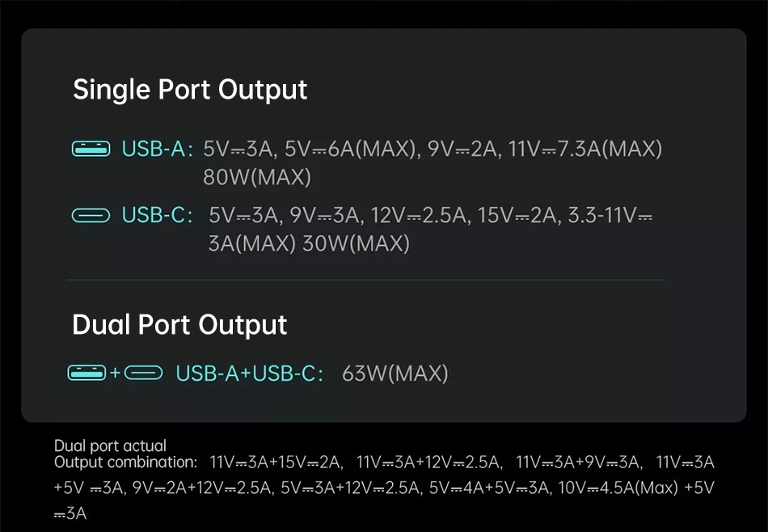The height and width of the screenshot is (532, 768).
Task: Click the 80W(MAX) text under USB-A
Action: pyautogui.click(x=257, y=177)
